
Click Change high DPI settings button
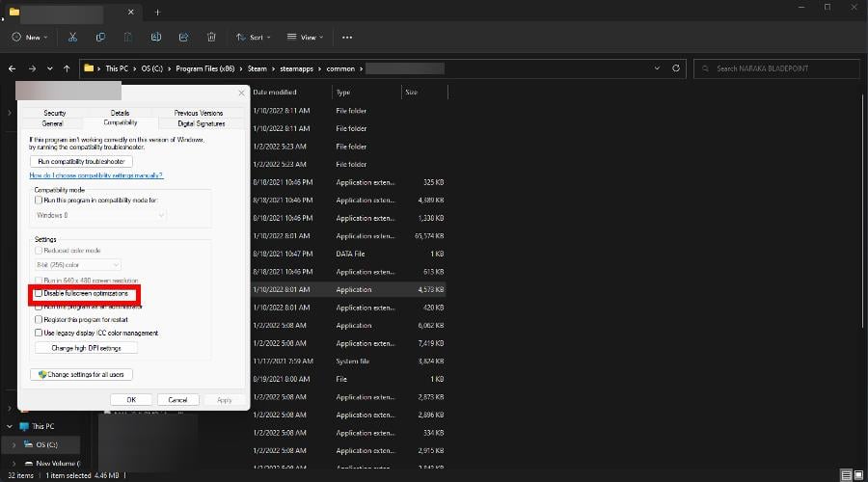87,348
